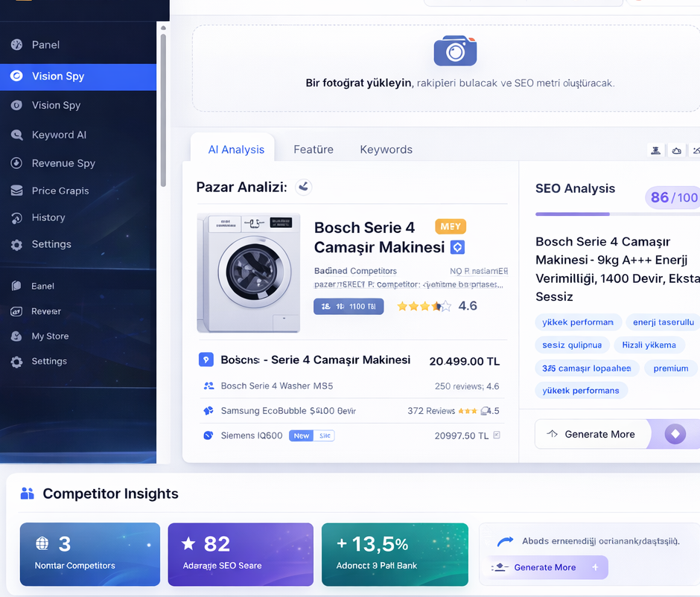Click the SEO score progress bar
The image size is (700, 597).
click(x=618, y=214)
